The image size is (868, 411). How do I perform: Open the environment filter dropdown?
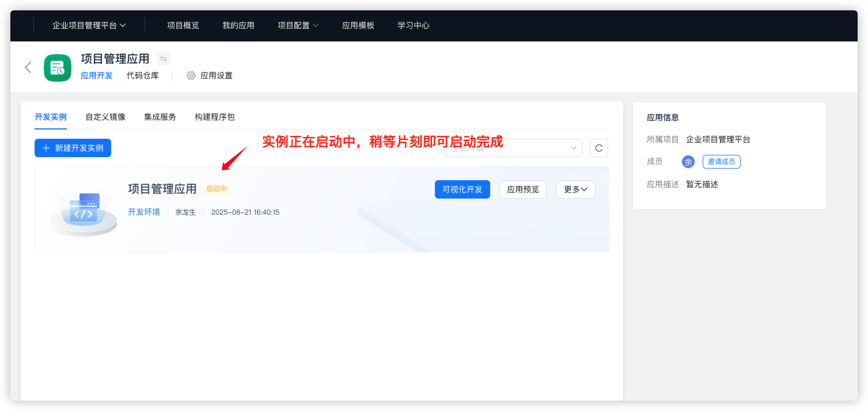(513, 148)
